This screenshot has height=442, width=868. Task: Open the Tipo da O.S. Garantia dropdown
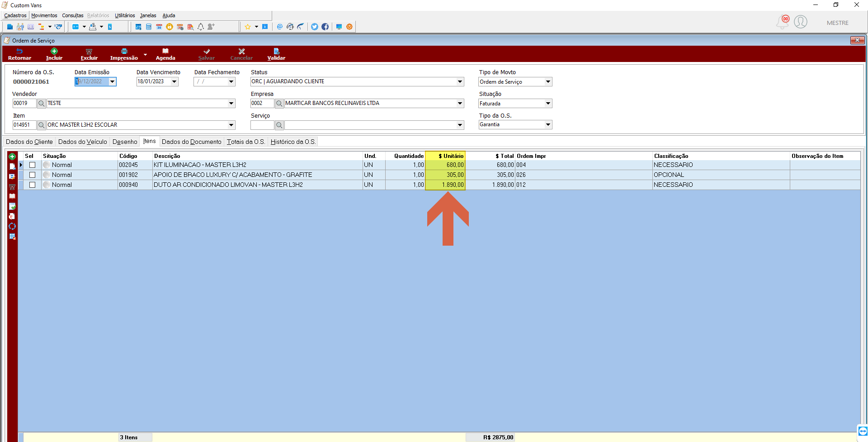pos(548,124)
